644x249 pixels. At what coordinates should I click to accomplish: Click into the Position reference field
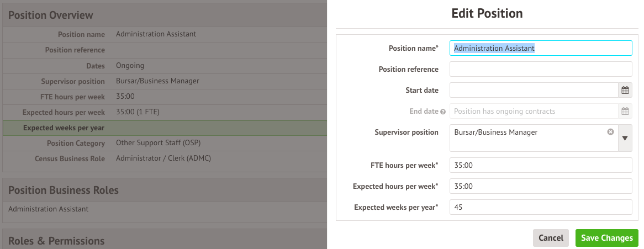point(540,69)
